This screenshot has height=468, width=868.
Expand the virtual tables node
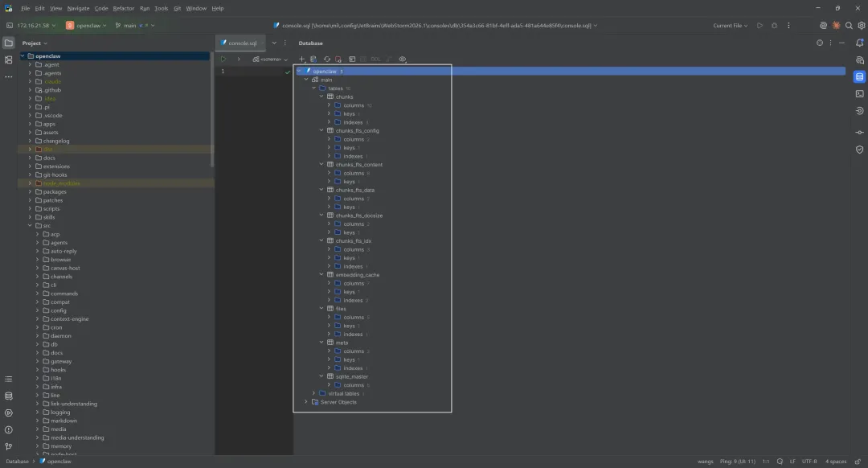(x=313, y=393)
